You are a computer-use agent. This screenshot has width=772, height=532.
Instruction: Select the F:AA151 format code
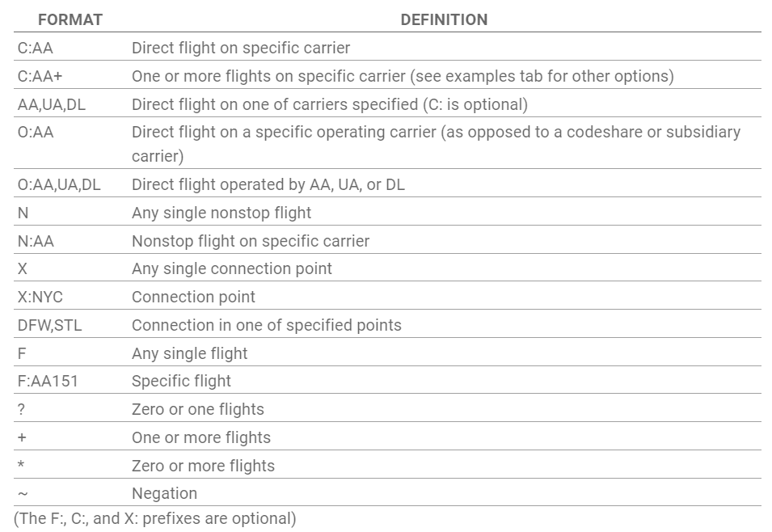click(x=48, y=382)
